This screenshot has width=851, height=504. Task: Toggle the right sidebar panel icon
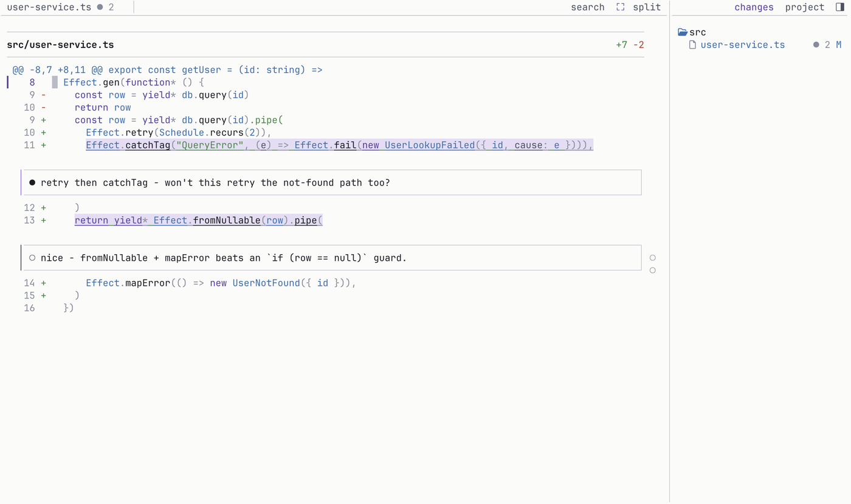point(840,7)
